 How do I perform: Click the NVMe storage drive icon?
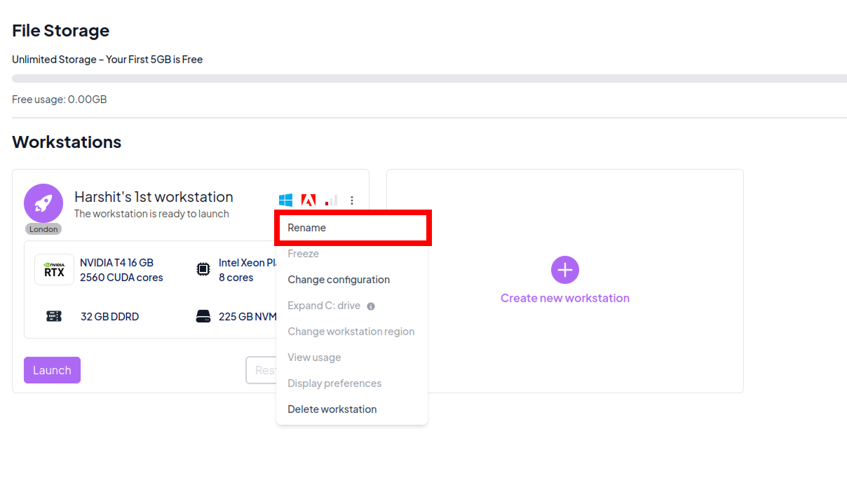tap(203, 316)
